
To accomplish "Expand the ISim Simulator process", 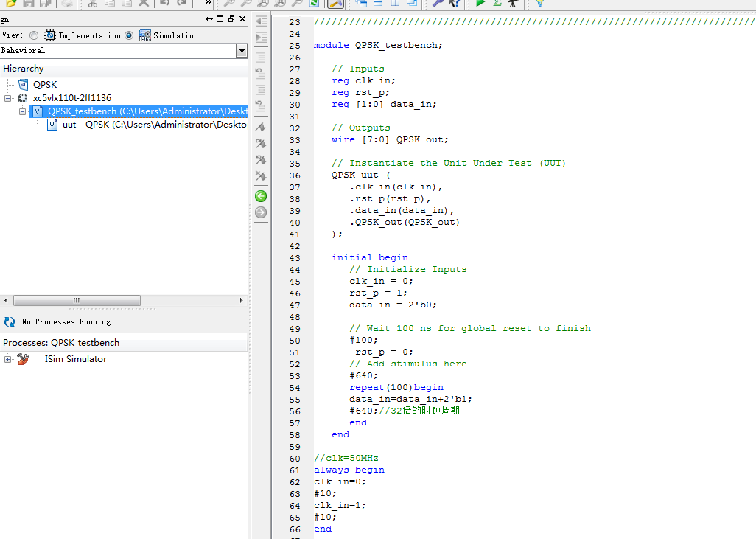I will click(x=8, y=359).
